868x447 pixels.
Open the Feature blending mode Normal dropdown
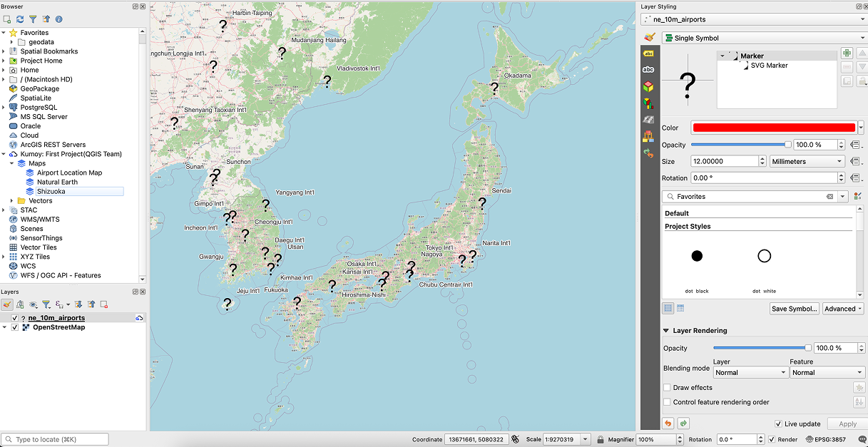point(827,372)
